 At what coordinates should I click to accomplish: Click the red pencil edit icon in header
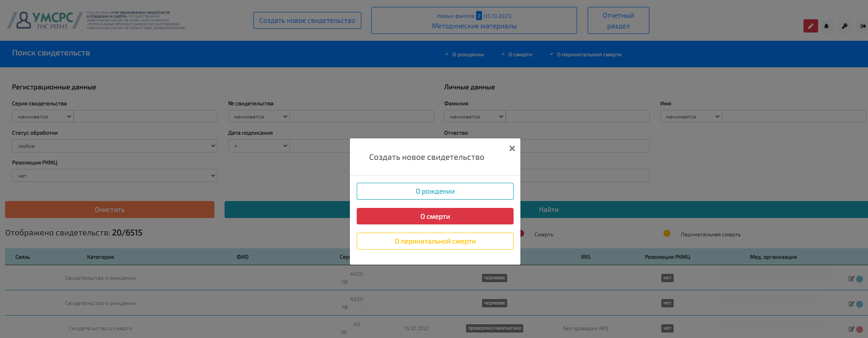tap(810, 26)
